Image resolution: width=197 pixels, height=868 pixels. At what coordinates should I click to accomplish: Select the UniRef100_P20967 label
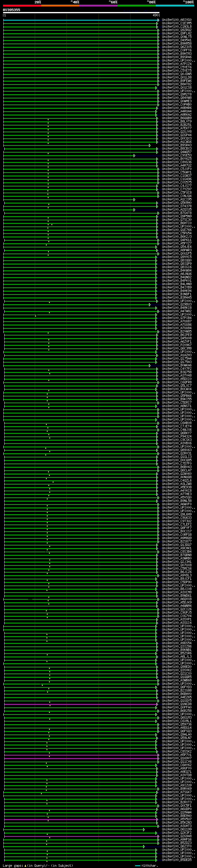point(177,345)
